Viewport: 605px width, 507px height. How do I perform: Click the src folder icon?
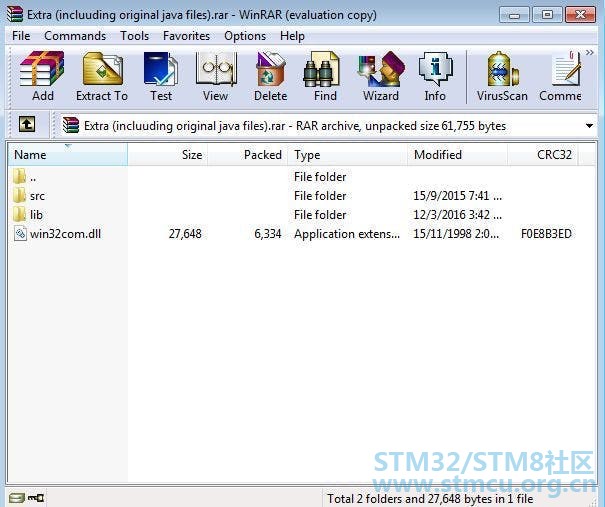(19, 196)
